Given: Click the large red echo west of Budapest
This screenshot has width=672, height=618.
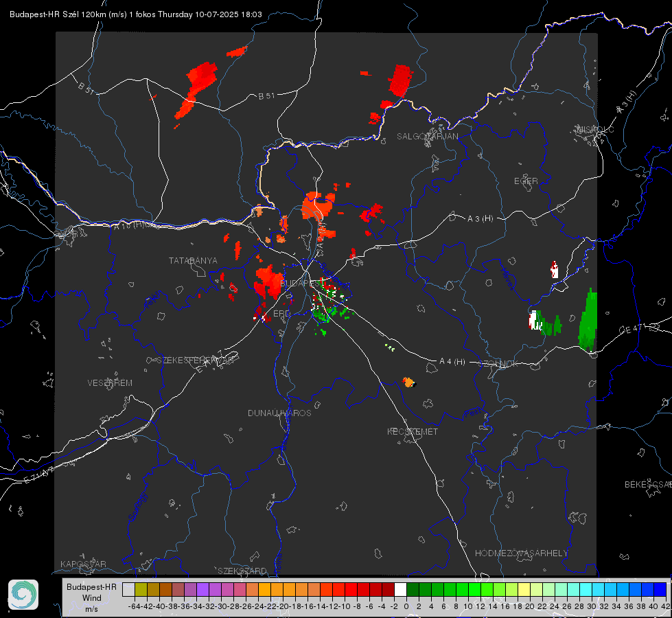Looking at the screenshot, I should (268, 282).
